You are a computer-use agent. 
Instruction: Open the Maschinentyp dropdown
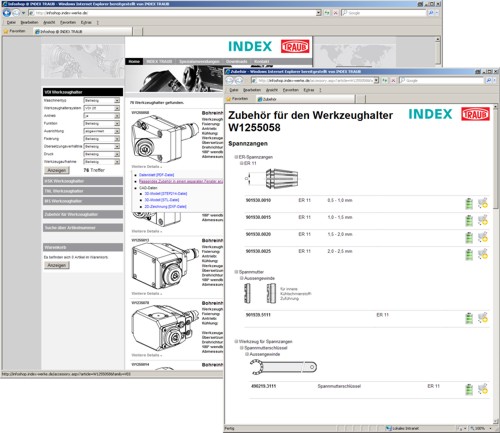[101, 100]
